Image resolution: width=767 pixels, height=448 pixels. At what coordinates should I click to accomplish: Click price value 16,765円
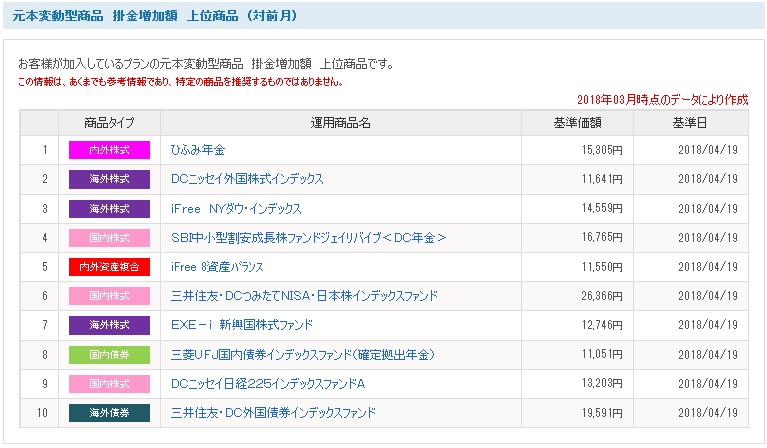[602, 238]
